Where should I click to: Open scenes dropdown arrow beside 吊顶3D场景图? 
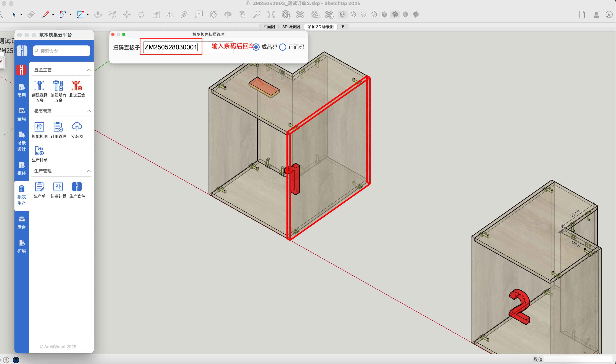click(343, 27)
